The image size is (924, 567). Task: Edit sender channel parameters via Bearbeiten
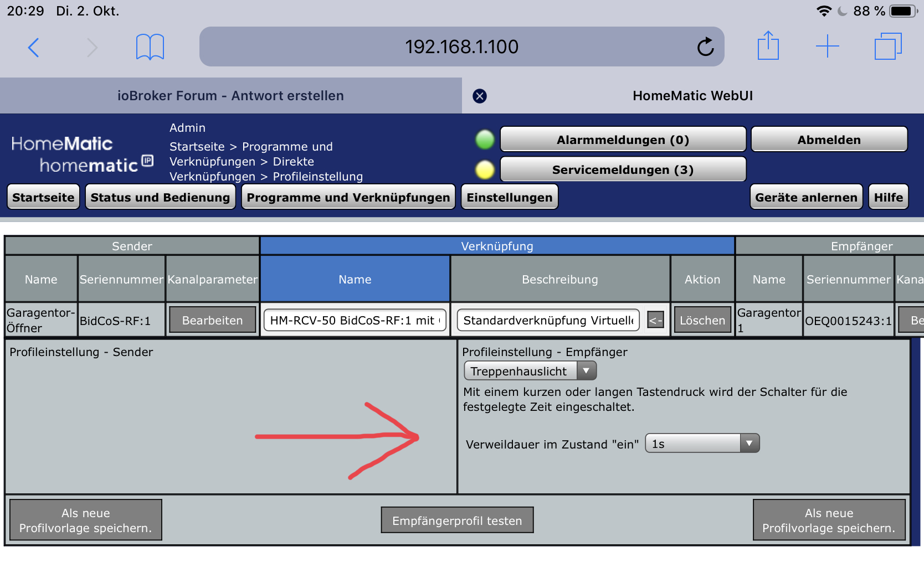click(212, 320)
